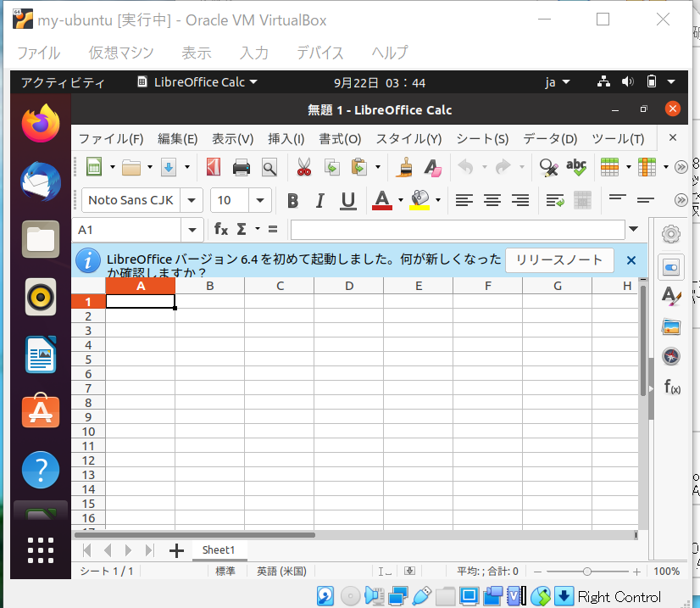Click the Cut scissors icon
Image resolution: width=700 pixels, height=608 pixels.
coord(304,167)
